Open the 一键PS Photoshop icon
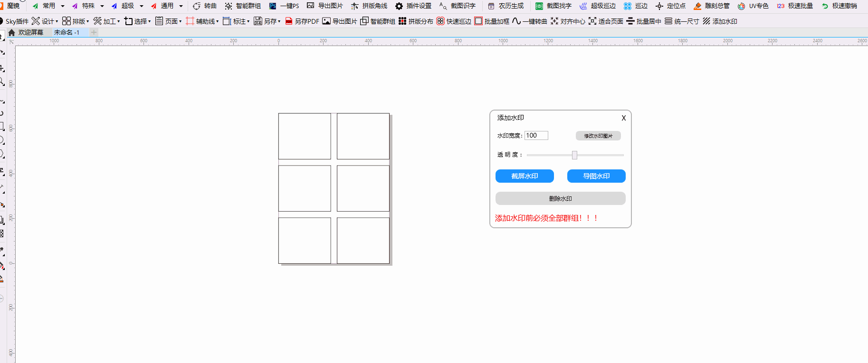Image resolution: width=868 pixels, height=363 pixels. (273, 6)
